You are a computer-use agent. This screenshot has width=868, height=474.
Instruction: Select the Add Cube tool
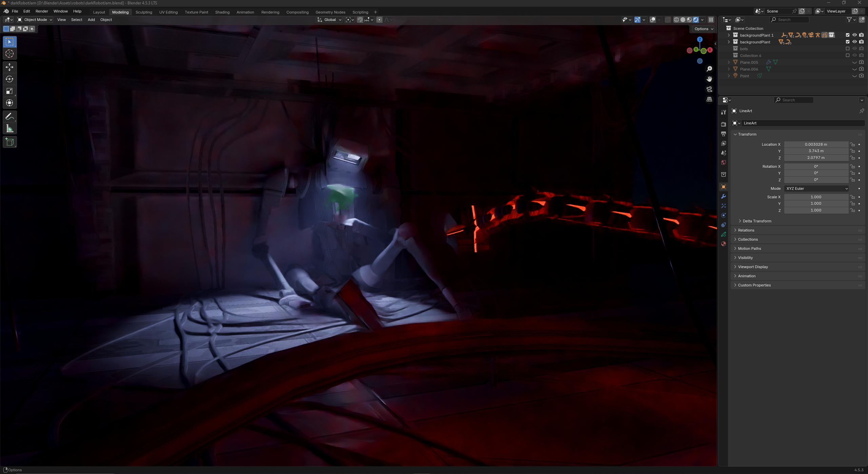click(x=9, y=142)
